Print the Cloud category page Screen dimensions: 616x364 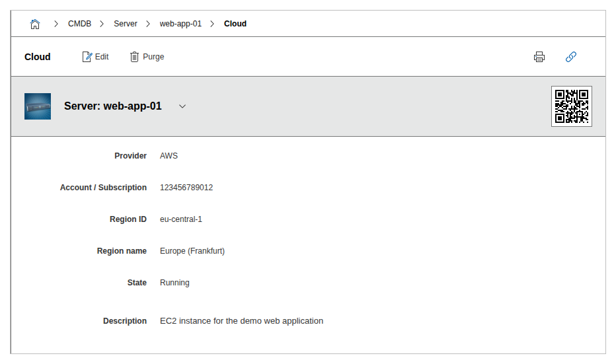click(x=539, y=57)
